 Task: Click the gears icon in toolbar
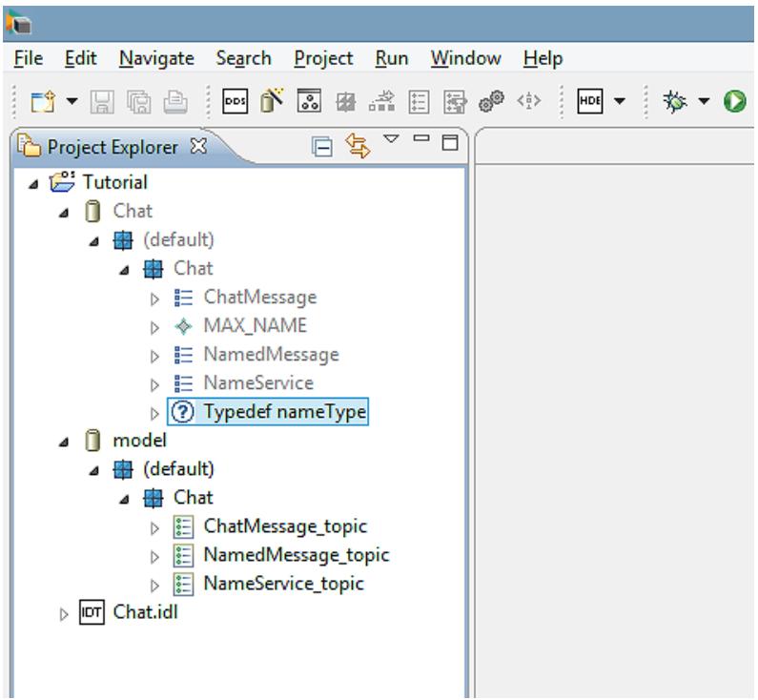click(x=491, y=101)
